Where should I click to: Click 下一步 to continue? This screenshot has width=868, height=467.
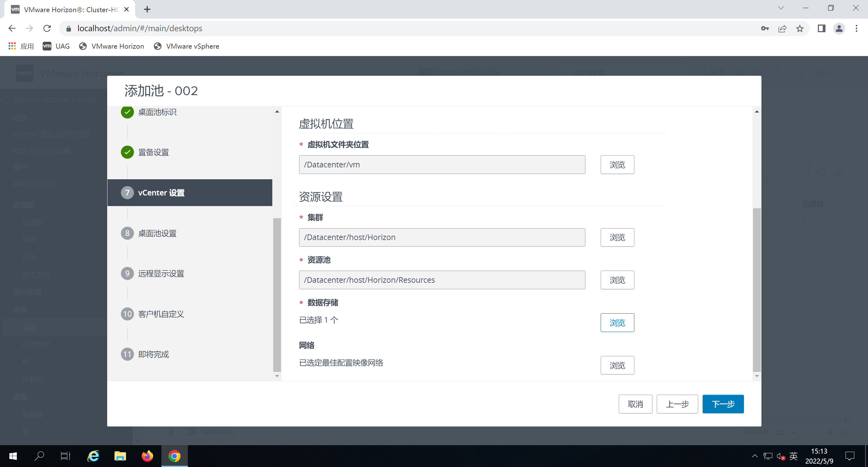tap(723, 404)
